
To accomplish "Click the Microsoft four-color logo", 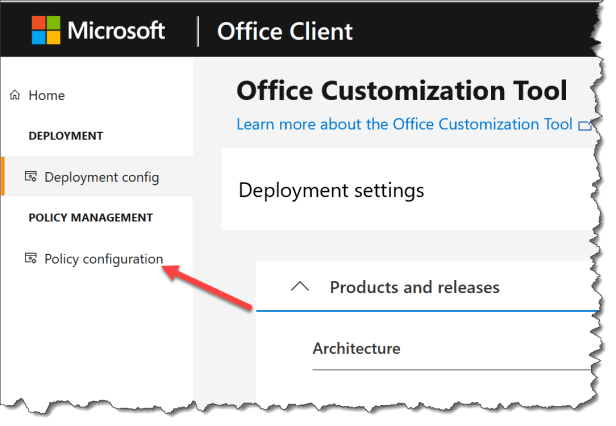I will point(46,30).
